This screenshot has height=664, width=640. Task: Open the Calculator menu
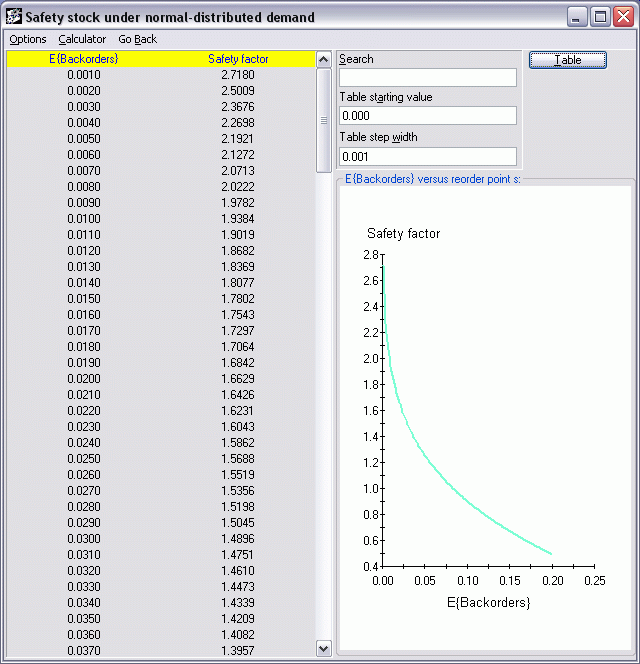click(x=82, y=39)
